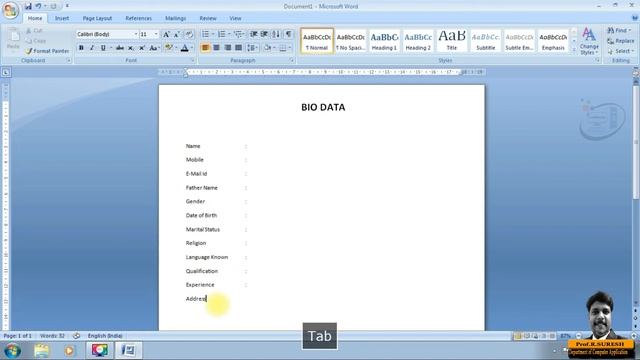Viewport: 640px width, 360px height.
Task: Toggle subscript formatting
Action: pyautogui.click(x=131, y=48)
